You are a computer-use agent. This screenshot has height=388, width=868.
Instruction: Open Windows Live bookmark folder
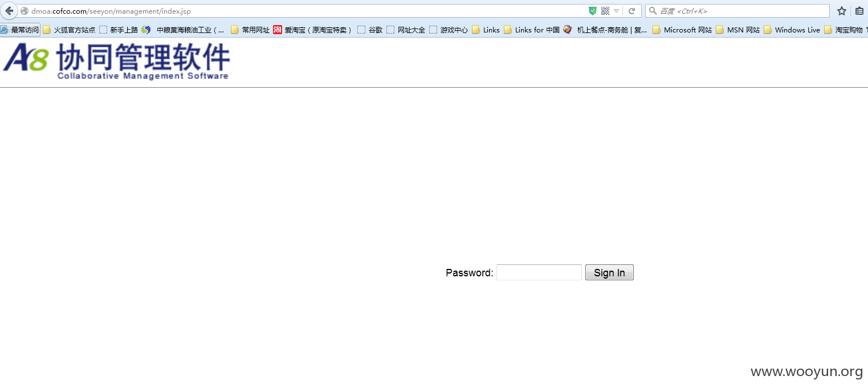792,30
